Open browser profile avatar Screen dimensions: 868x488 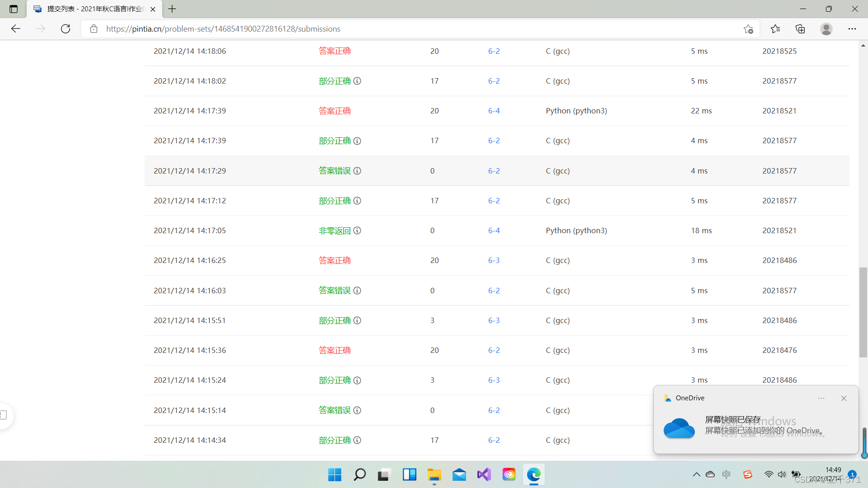826,29
